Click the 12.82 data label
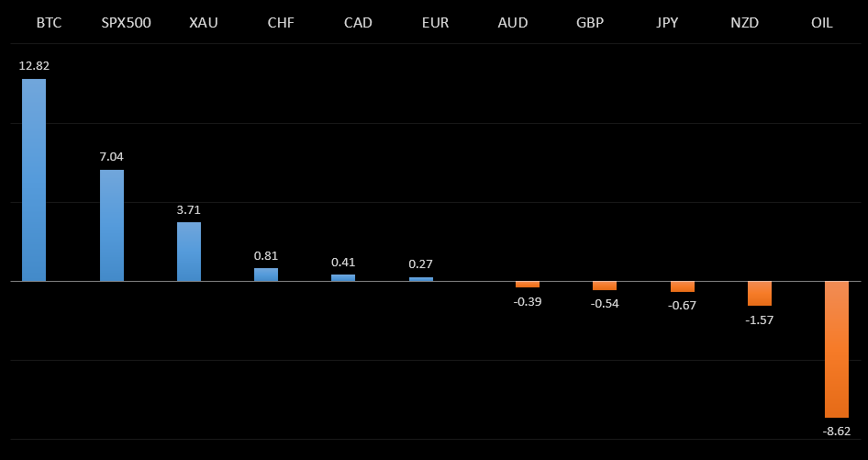This screenshot has height=460, width=868. pyautogui.click(x=34, y=65)
